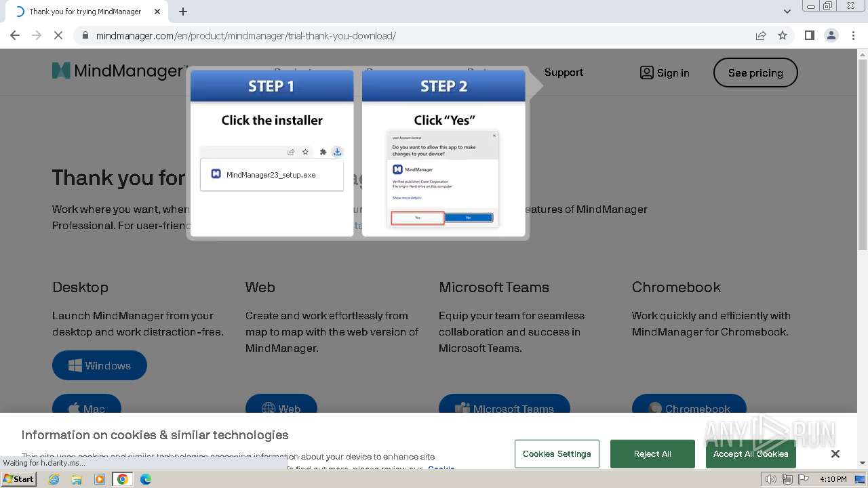Accept All Cookies
This screenshot has width=868, height=488.
751,453
